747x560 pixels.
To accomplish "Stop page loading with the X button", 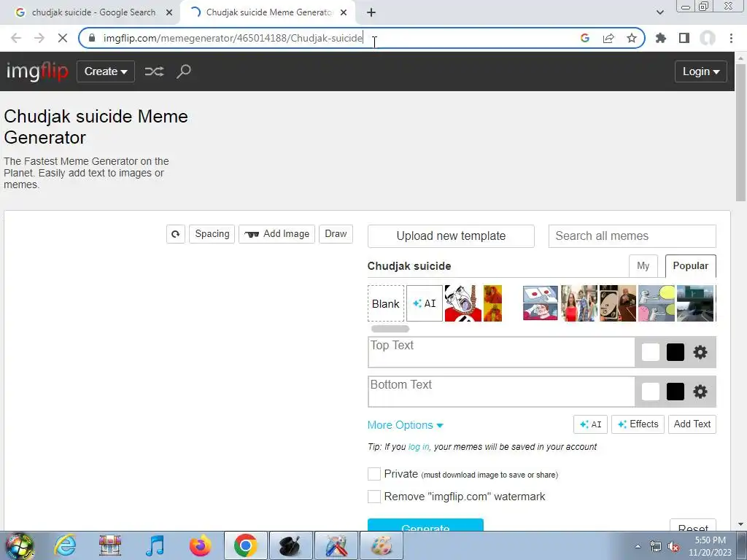I will (63, 38).
